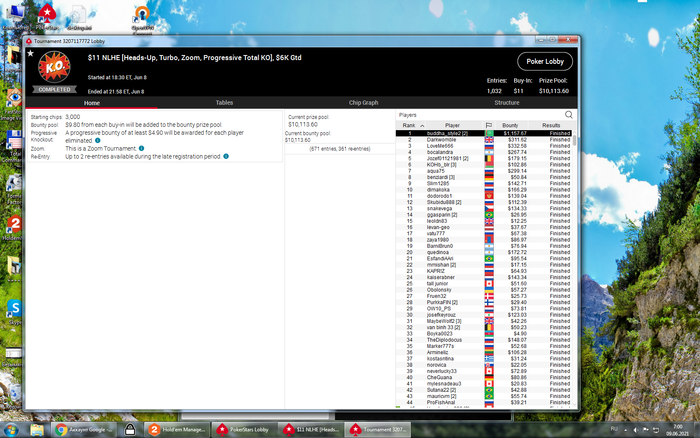Click the K.O. tournament logo
Screen dimensions: 700x438
[54, 67]
